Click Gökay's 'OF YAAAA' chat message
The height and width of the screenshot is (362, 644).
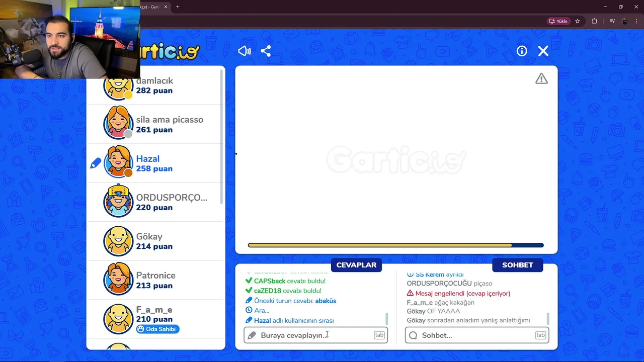433,311
